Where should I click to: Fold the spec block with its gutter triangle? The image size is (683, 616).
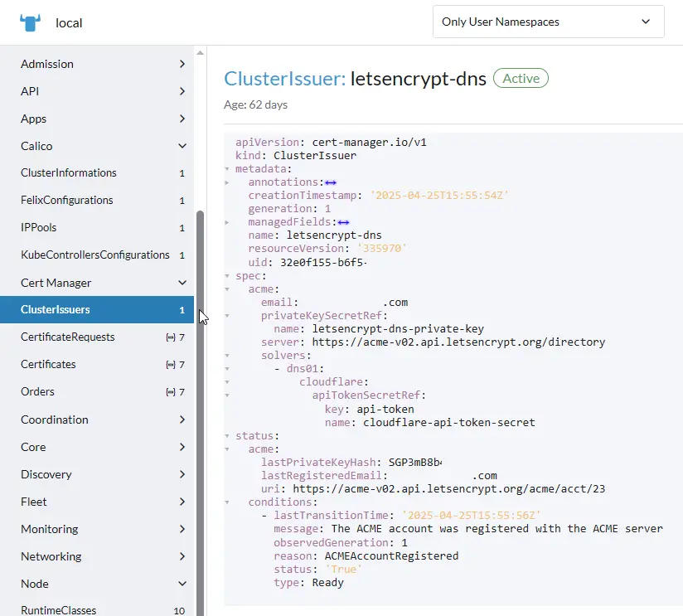pos(227,276)
